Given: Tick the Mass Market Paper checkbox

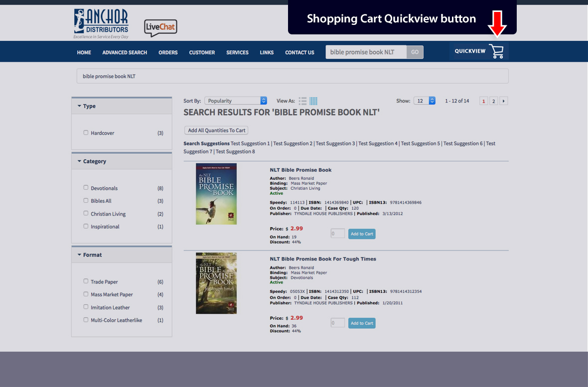Looking at the screenshot, I should point(86,294).
